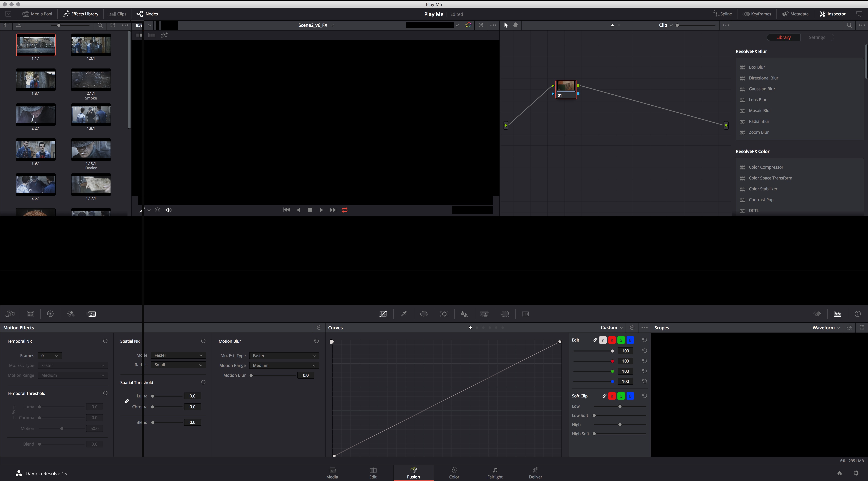Toggle Soft Clip channel ganging link
868x481 pixels.
pyautogui.click(x=605, y=396)
